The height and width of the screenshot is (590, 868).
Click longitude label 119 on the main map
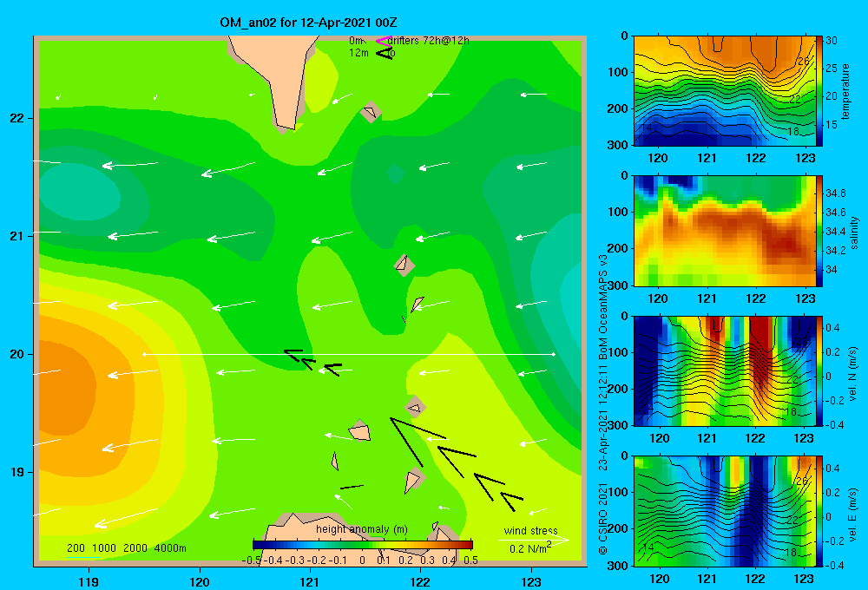pos(89,581)
